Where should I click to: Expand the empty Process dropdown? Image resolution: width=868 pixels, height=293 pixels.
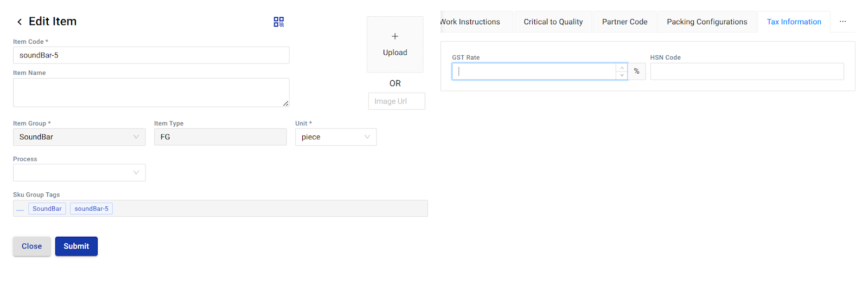tap(79, 173)
